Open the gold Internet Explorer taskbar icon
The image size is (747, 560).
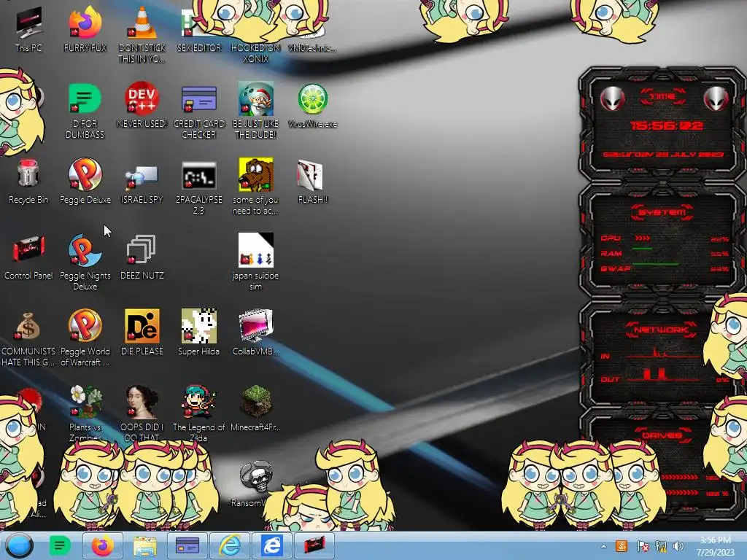point(230,545)
